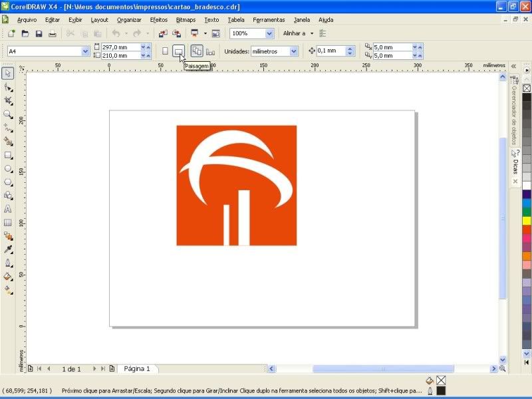Select the Ellipse tool
Screen dimensions: 532x399
click(8, 169)
